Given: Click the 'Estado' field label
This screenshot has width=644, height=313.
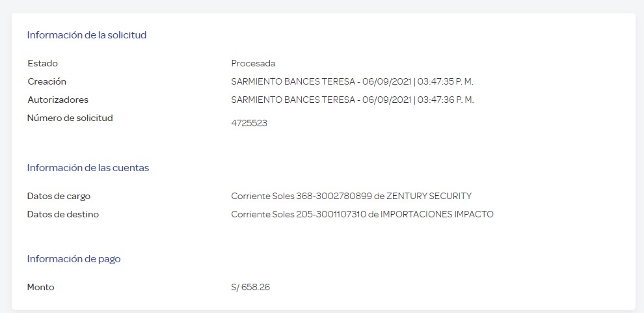Looking at the screenshot, I should [43, 63].
